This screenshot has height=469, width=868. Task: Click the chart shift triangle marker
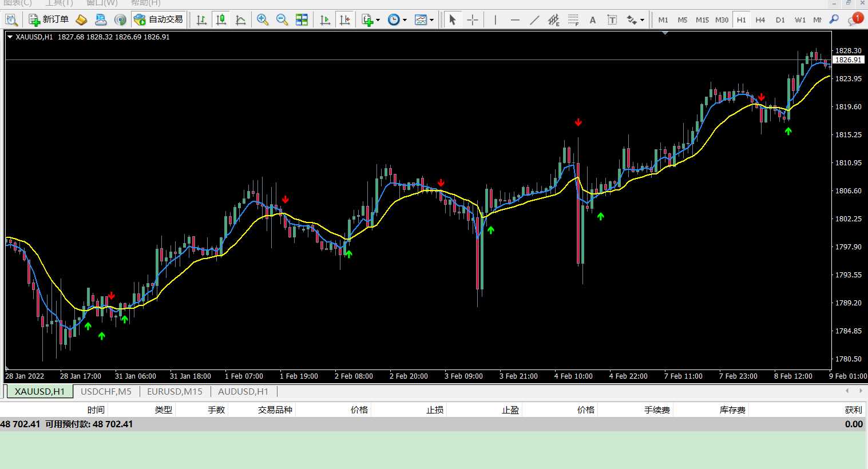pos(665,33)
